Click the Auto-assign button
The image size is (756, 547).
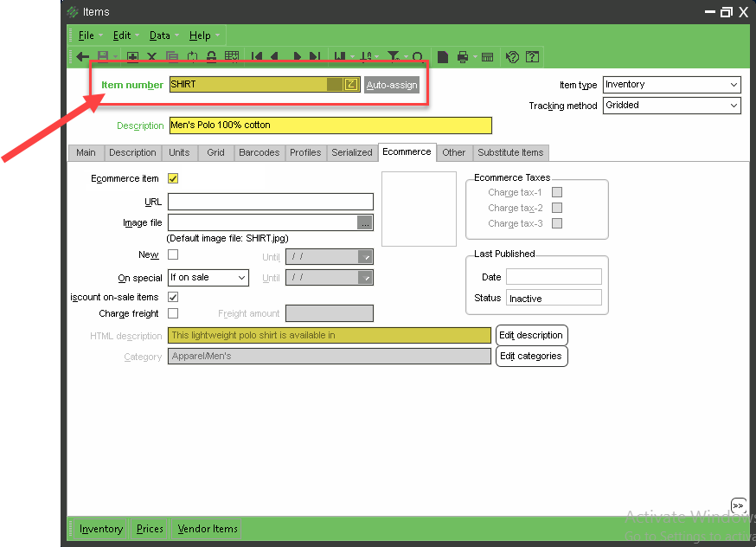[392, 85]
